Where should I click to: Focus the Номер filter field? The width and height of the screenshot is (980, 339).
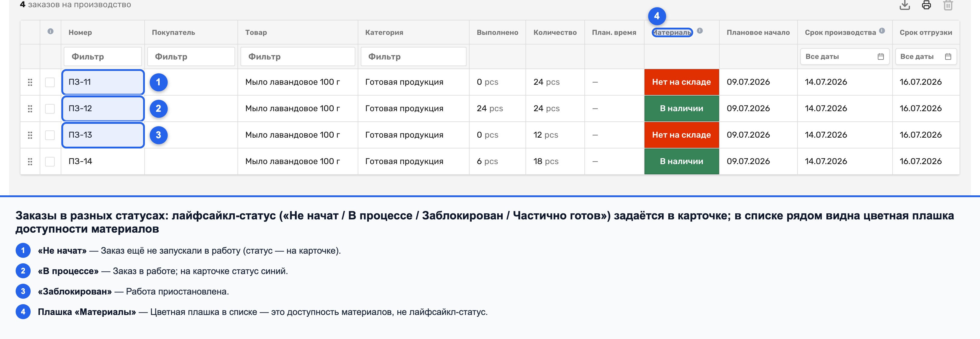pos(103,57)
